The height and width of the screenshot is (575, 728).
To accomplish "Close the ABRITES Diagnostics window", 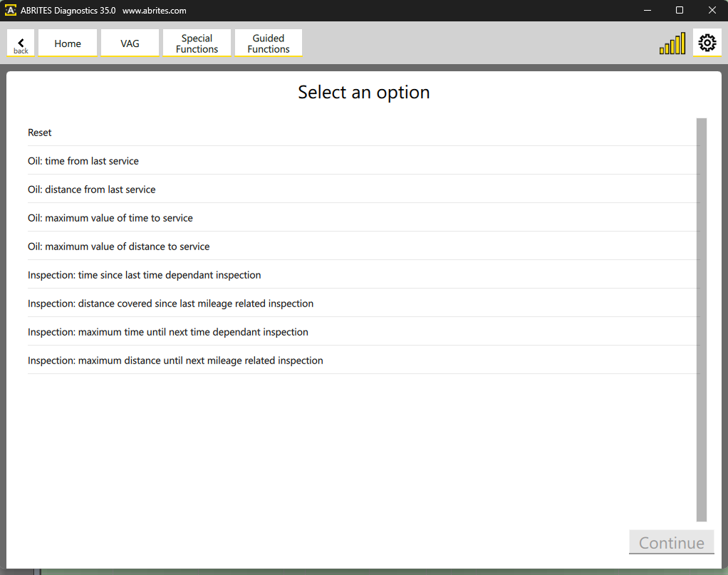I will tap(712, 10).
